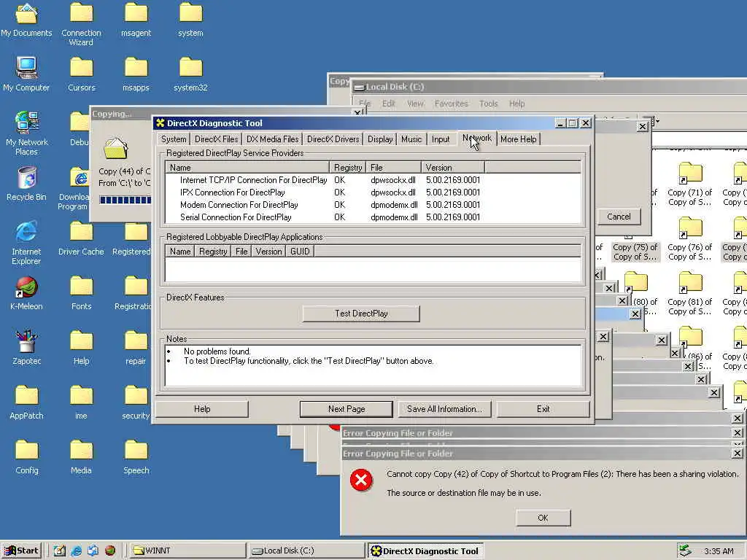
Task: Open the system32 folder
Action: [x=190, y=74]
